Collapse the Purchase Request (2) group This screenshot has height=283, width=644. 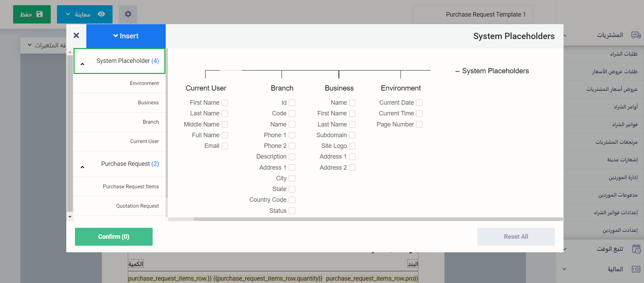pyautogui.click(x=83, y=167)
